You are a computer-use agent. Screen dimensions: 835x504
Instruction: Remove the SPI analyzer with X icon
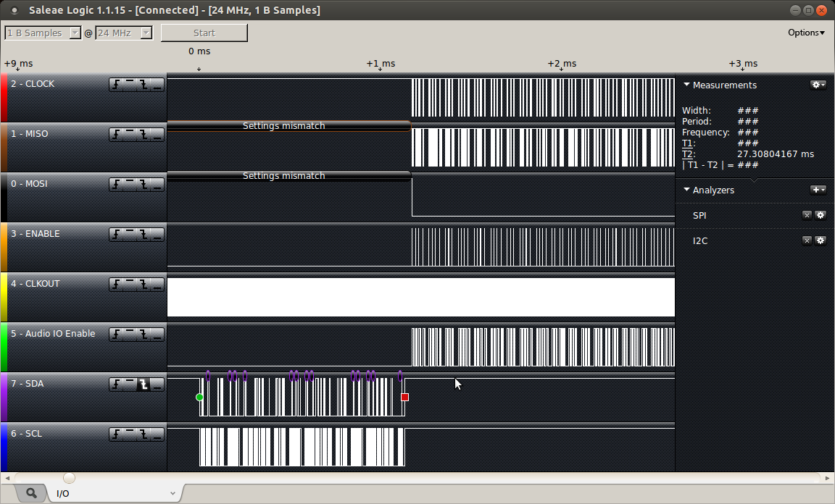click(807, 215)
